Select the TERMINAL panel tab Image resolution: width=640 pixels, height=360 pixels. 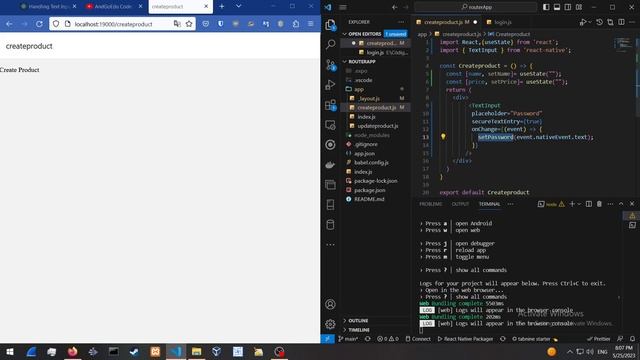[x=489, y=204]
